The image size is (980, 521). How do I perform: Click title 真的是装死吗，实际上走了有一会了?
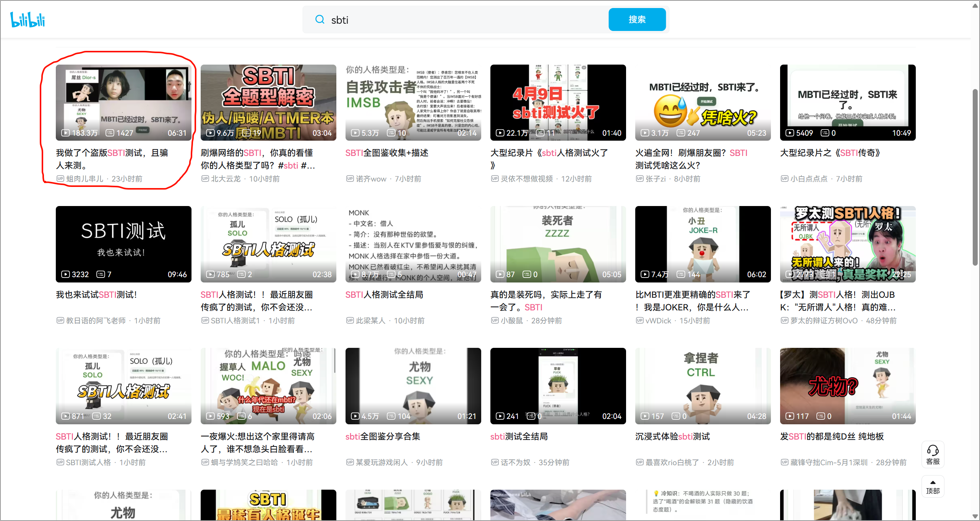point(546,301)
